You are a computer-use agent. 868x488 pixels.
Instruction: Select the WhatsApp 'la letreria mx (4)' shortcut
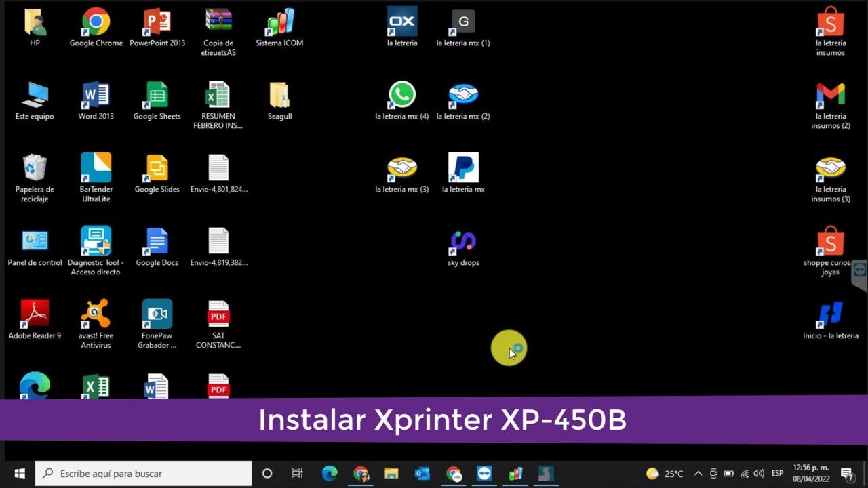coord(402,101)
